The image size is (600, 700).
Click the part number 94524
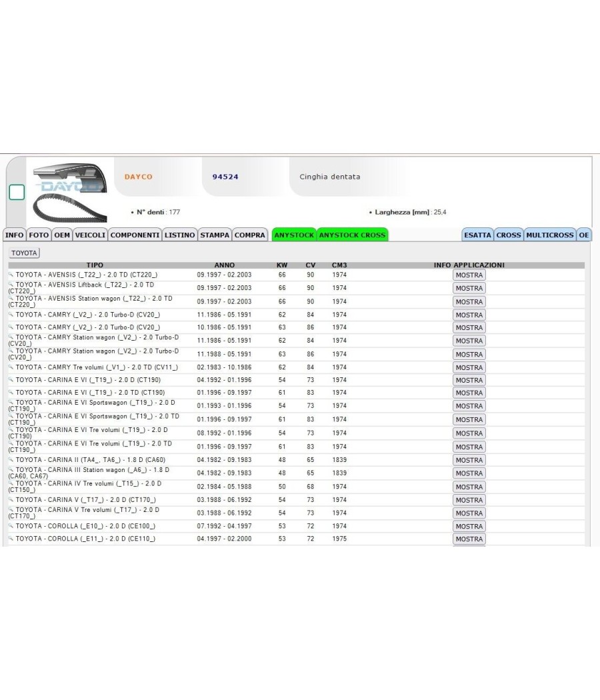225,177
